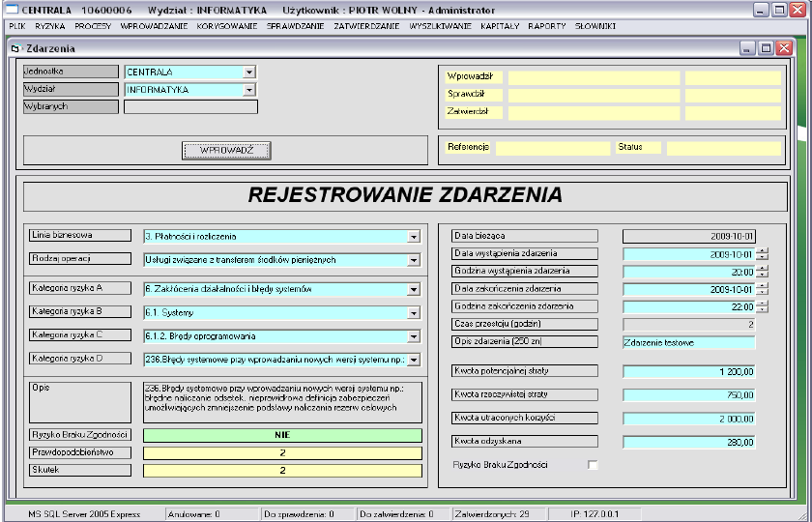
Task: Expand the Wydział INFORMATYKA dropdown
Action: (249, 90)
